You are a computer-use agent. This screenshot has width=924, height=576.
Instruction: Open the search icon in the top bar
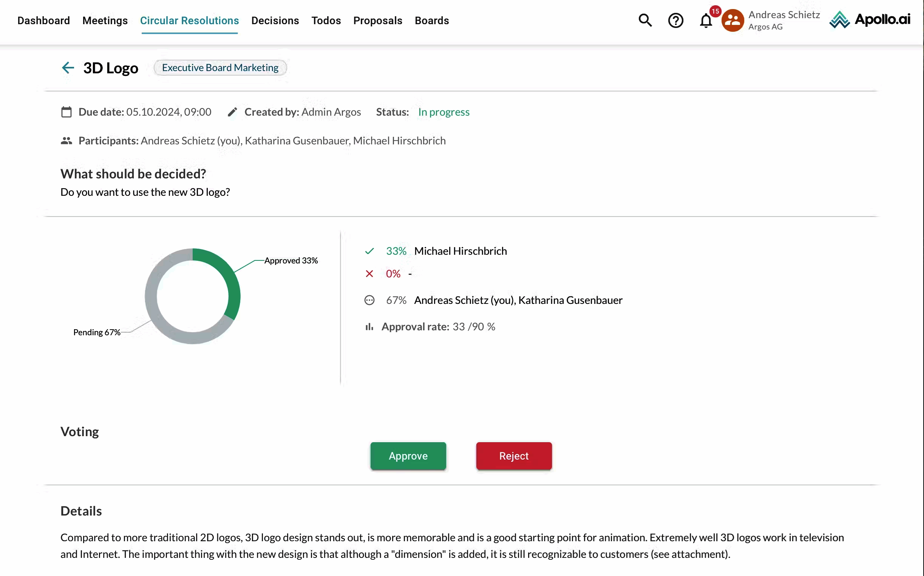(x=645, y=20)
